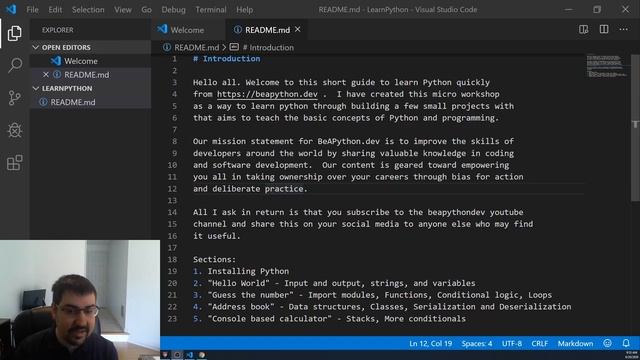The width and height of the screenshot is (640, 360).
Task: Close README.md in the Open Editors list
Action: coord(46,75)
